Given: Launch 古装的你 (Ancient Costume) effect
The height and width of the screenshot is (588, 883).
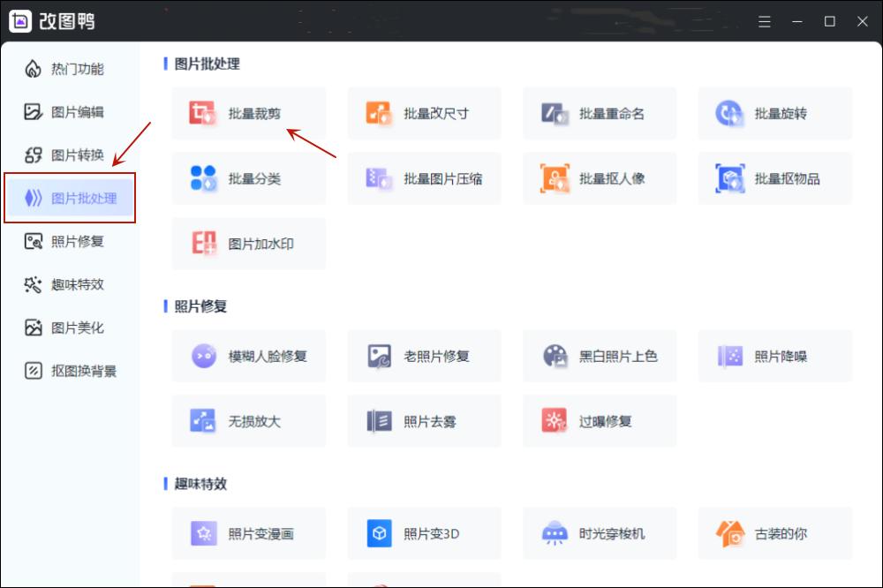Looking at the screenshot, I should [774, 533].
